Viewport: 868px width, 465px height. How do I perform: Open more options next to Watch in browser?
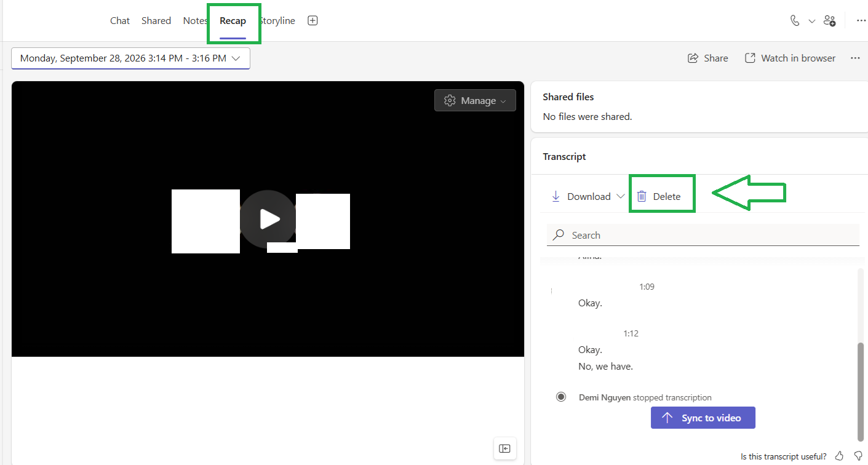pos(855,58)
